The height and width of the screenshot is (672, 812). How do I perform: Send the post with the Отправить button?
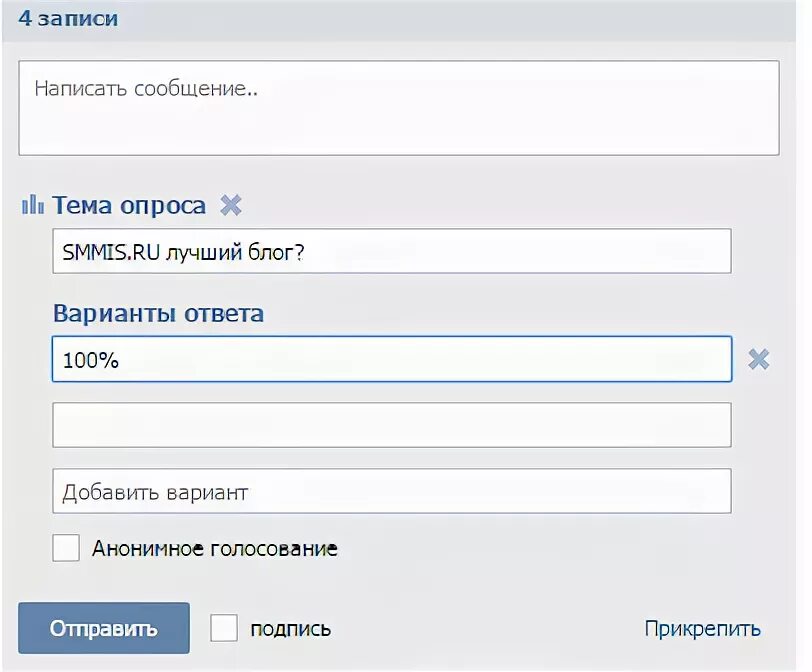pos(104,628)
